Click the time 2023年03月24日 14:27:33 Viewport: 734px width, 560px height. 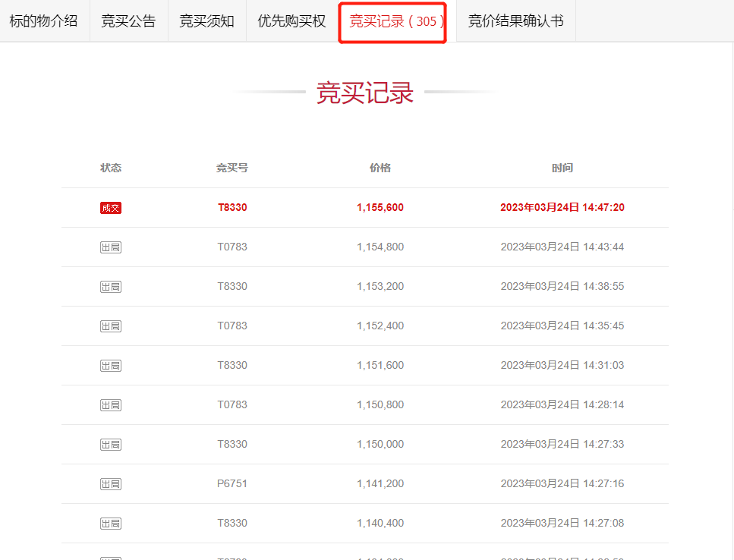tap(562, 444)
